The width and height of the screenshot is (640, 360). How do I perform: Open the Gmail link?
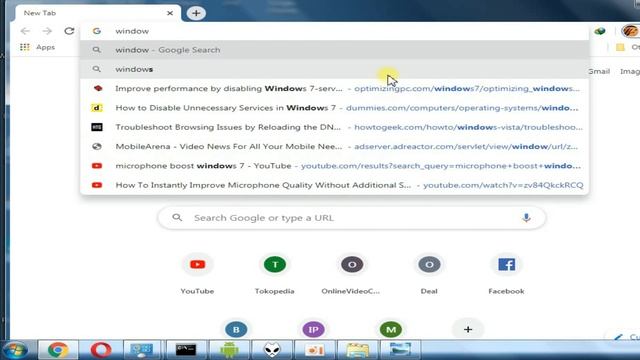pyautogui.click(x=599, y=71)
